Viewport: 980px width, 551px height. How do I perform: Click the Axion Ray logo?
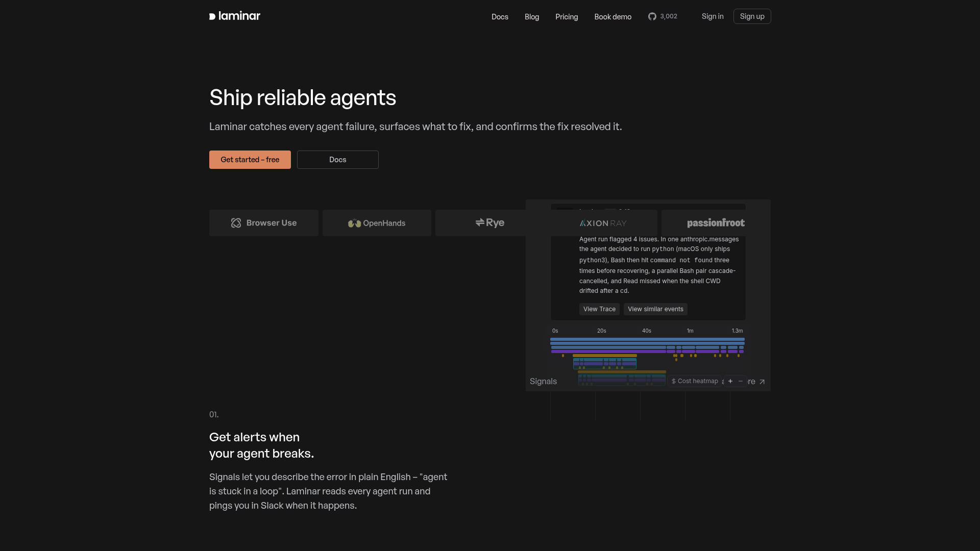[603, 223]
